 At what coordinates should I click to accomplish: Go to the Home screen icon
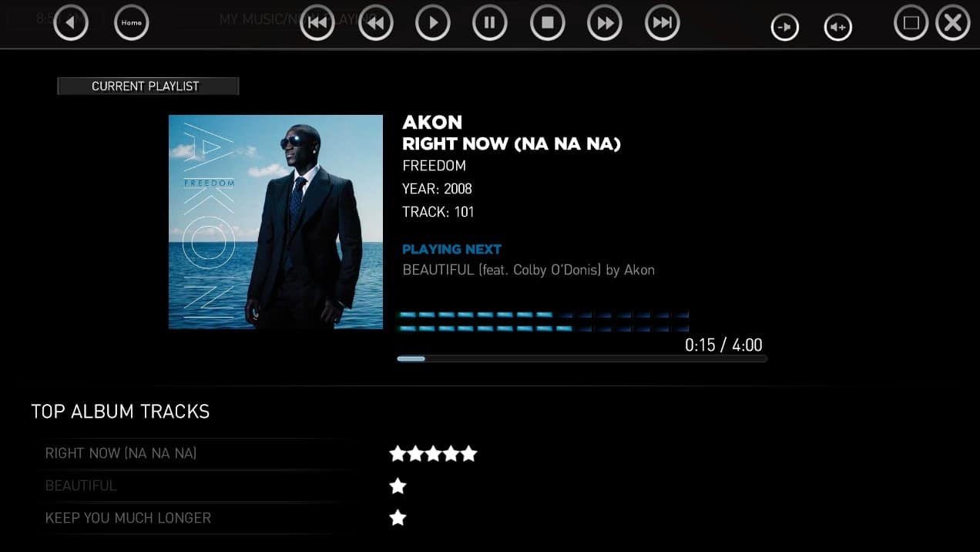(x=132, y=23)
